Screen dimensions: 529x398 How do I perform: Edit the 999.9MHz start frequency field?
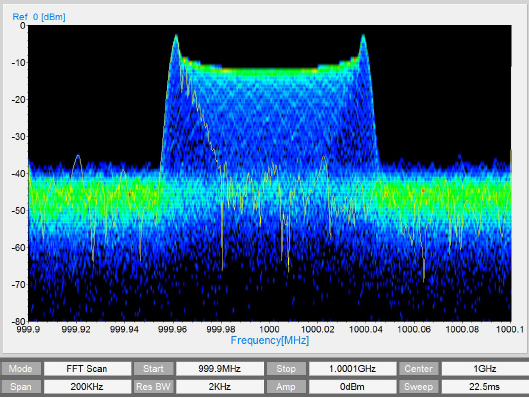click(220, 368)
